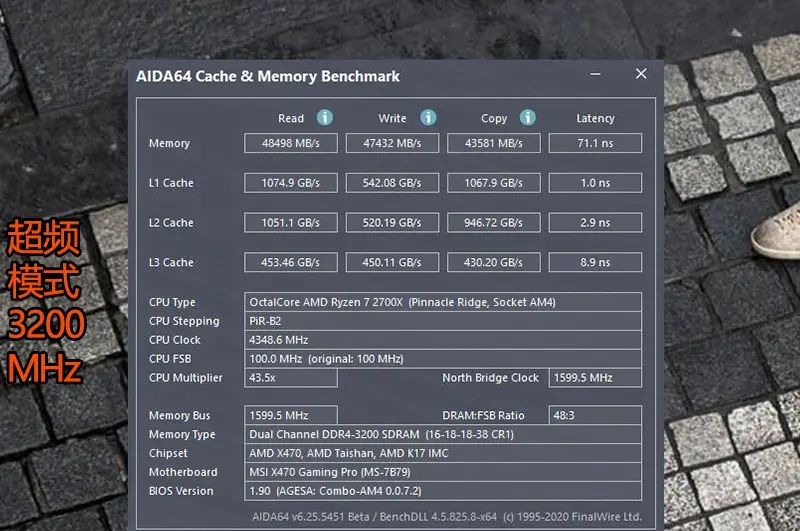The height and width of the screenshot is (531, 800).
Task: Click the info icon next to Write
Action: point(428,118)
